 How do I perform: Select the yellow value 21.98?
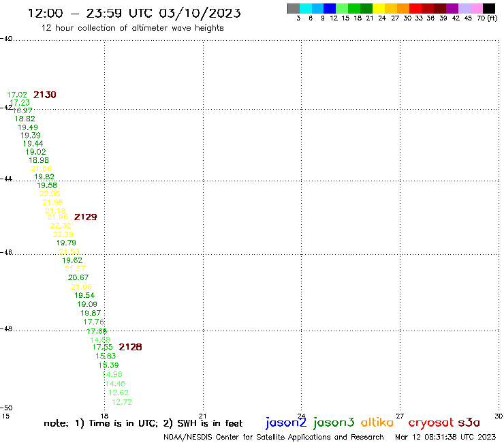click(52, 202)
